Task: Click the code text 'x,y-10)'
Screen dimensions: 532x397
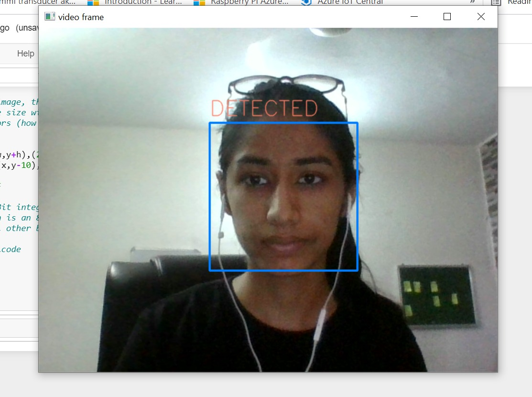Action: tap(20, 165)
